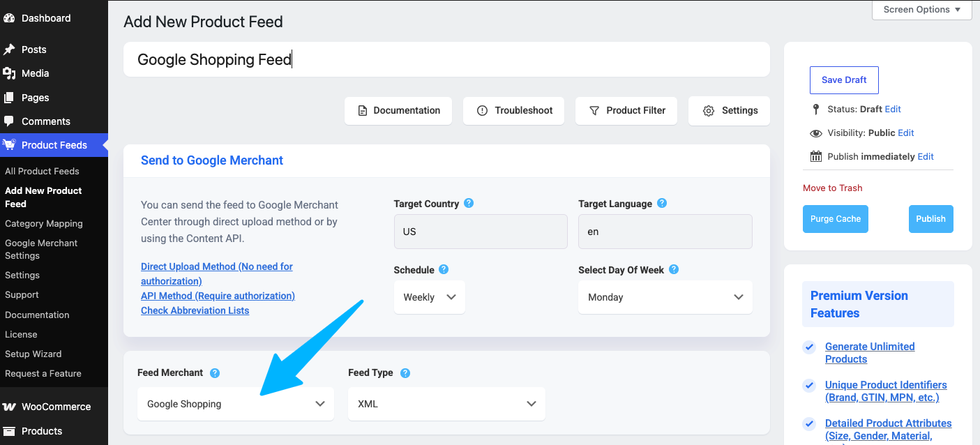This screenshot has height=445, width=980.
Task: Click the WooCommerce logo icon
Action: pos(9,407)
